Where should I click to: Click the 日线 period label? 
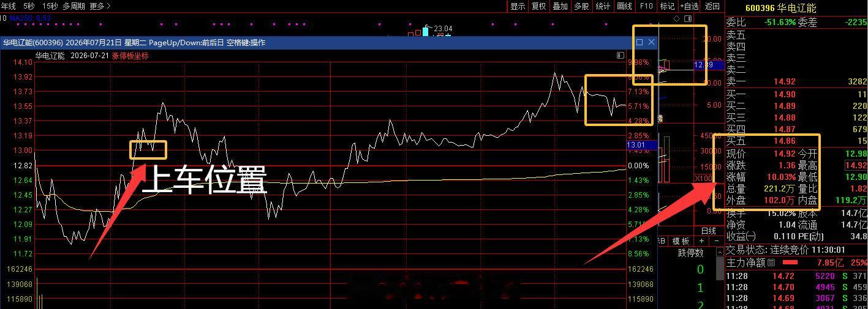[x=709, y=231]
